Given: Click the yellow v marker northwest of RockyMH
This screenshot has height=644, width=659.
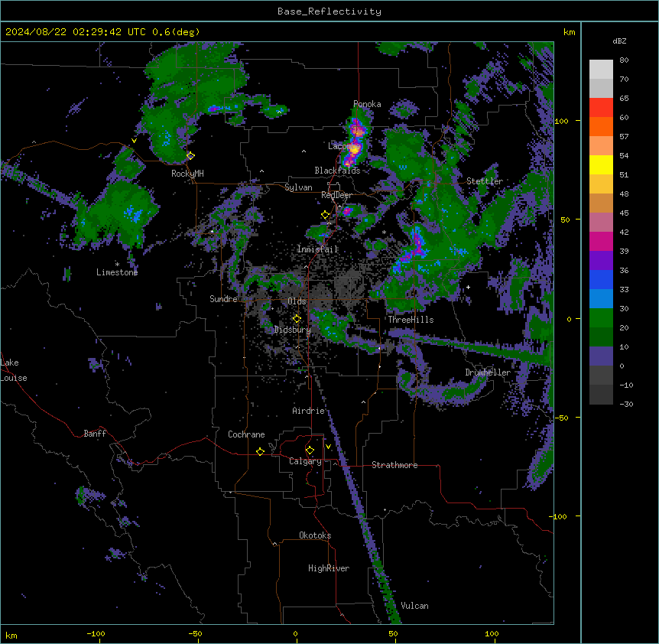Looking at the screenshot, I should tap(134, 141).
